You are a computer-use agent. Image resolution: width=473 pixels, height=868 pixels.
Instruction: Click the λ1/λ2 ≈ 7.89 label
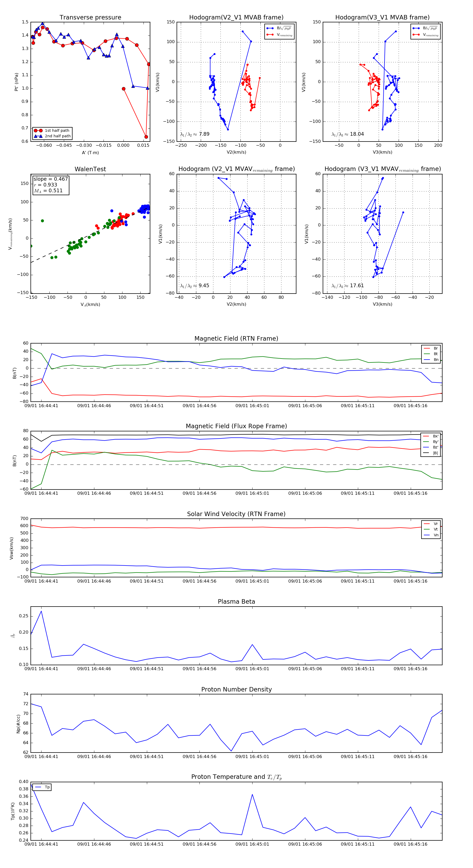(x=194, y=134)
